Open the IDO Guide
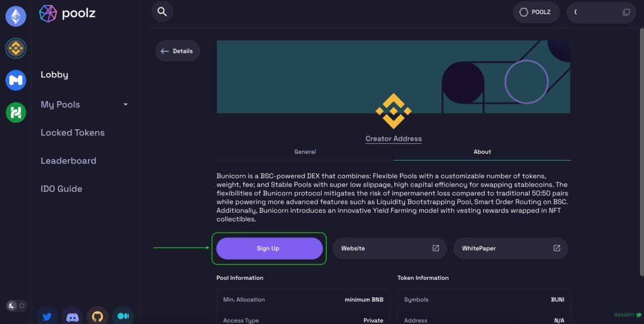The width and height of the screenshot is (644, 324). pyautogui.click(x=61, y=189)
